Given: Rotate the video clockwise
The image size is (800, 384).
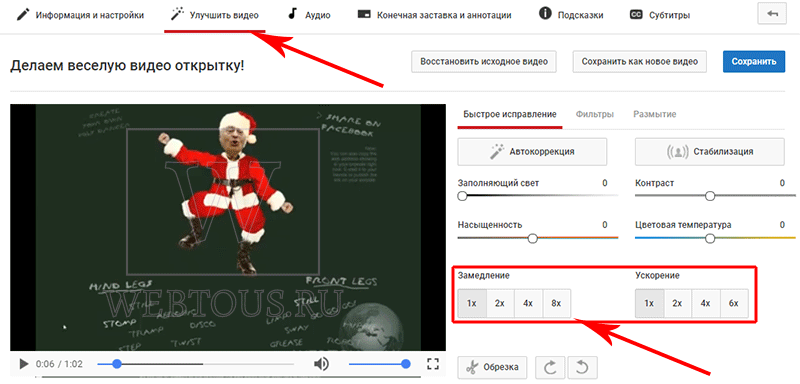Looking at the screenshot, I should [551, 367].
